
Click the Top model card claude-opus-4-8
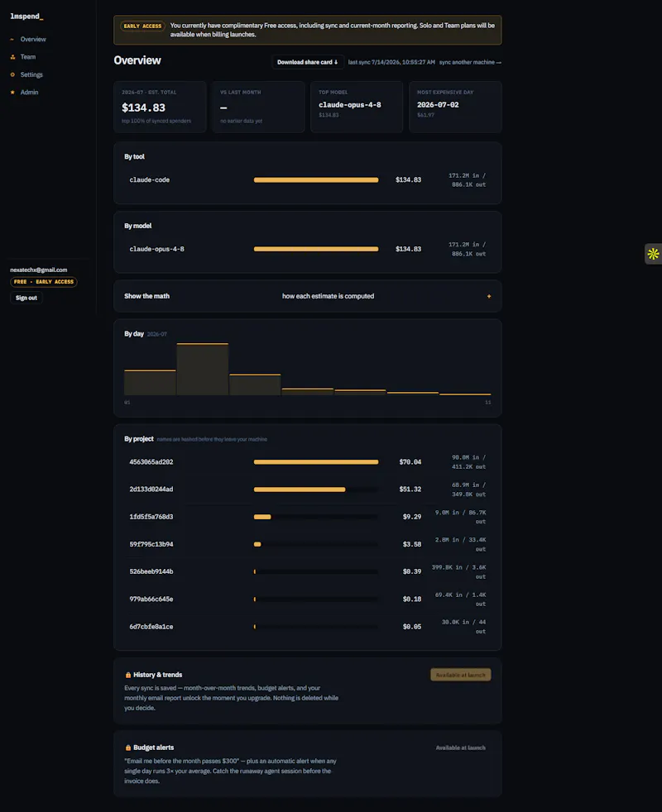[x=357, y=107]
